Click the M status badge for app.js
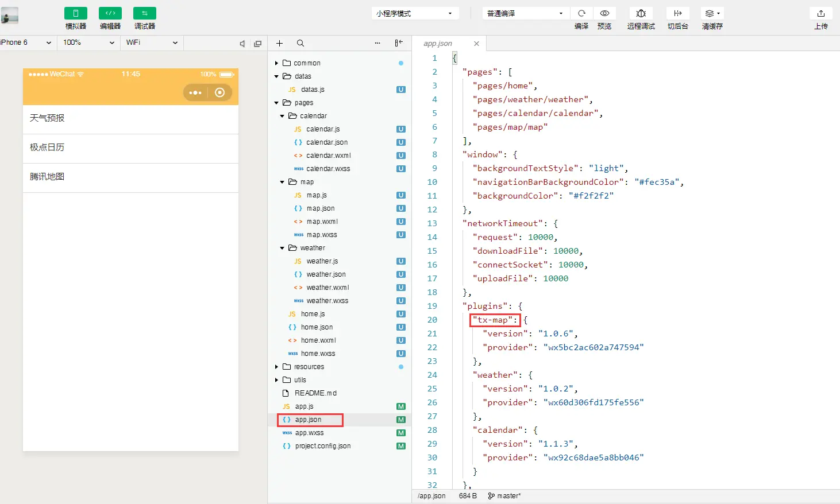Image resolution: width=840 pixels, height=504 pixels. 401,406
